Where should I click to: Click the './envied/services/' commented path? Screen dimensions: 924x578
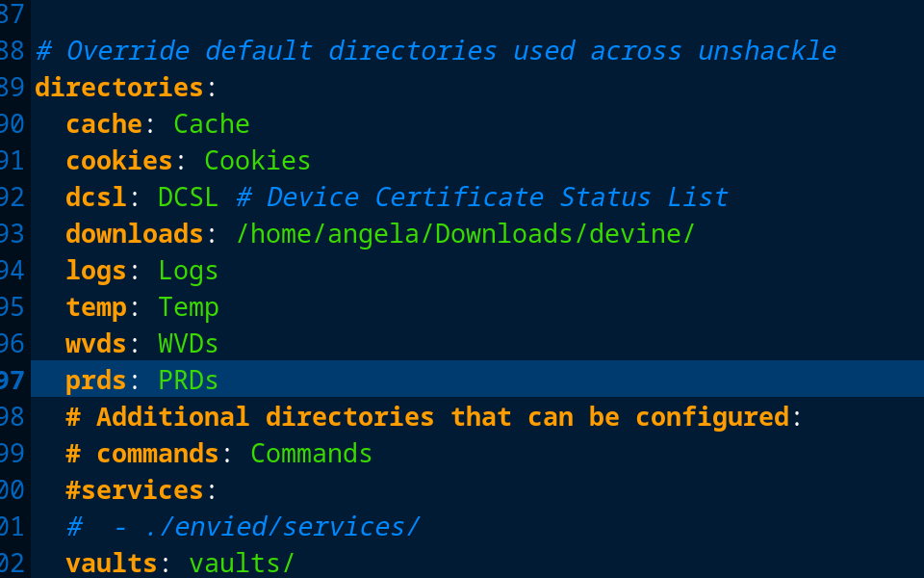(282, 527)
